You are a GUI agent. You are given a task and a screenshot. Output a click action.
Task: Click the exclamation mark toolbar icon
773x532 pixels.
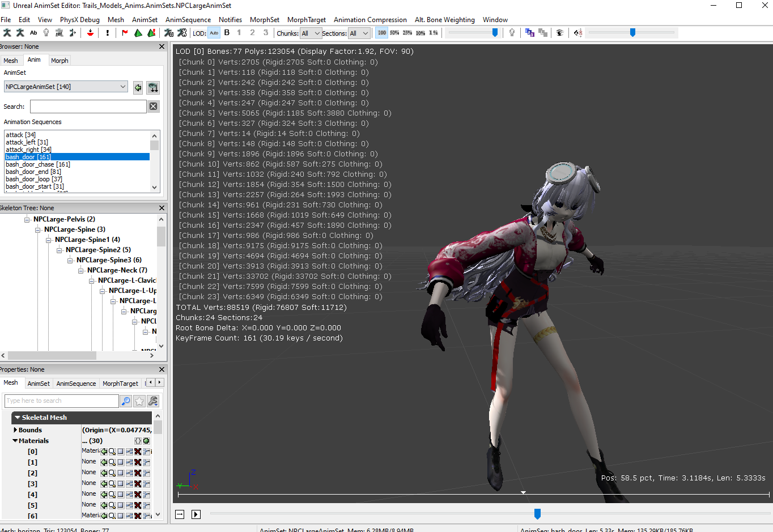(x=108, y=33)
